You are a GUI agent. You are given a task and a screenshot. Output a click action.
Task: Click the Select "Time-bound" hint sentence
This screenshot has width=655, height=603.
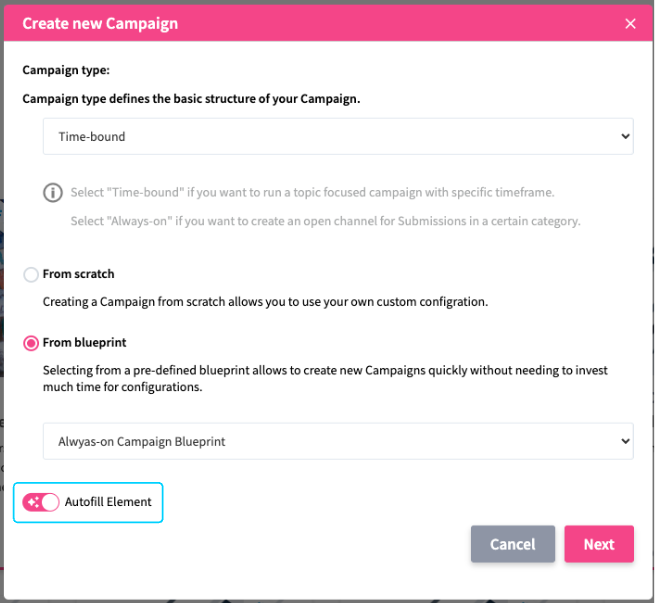tap(312, 192)
